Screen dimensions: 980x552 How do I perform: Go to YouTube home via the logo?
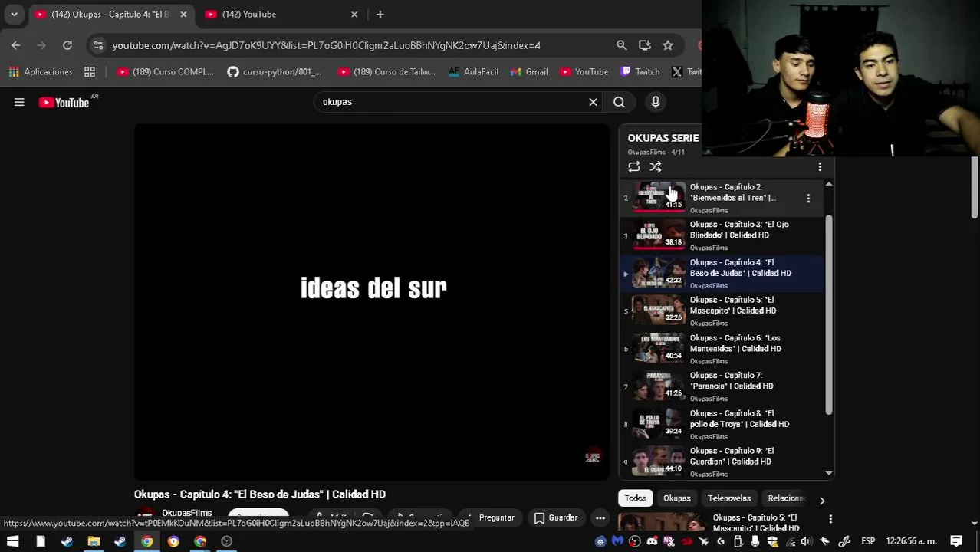pos(64,103)
